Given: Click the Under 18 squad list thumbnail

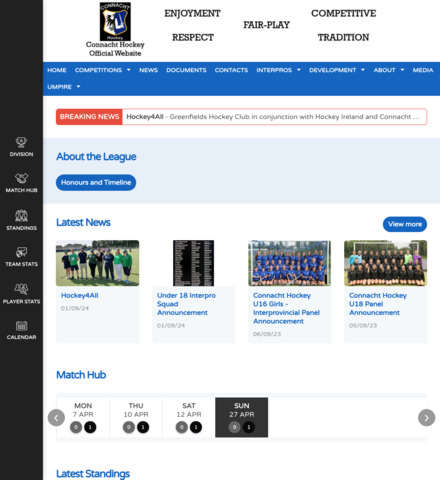Looking at the screenshot, I should [193, 263].
